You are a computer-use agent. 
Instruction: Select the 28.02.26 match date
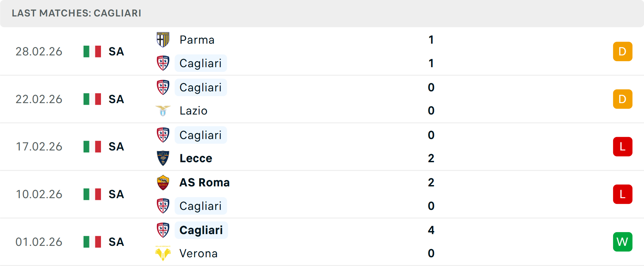[x=39, y=51]
